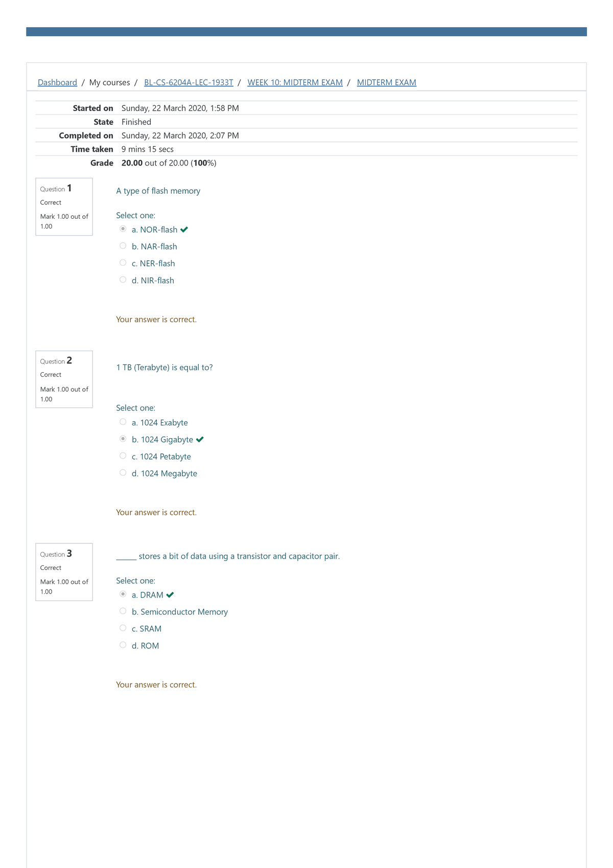Viewport: 613px width, 868px height.
Task: Open the WEEK 10: MIDTERM EXAM link
Action: 294,82
